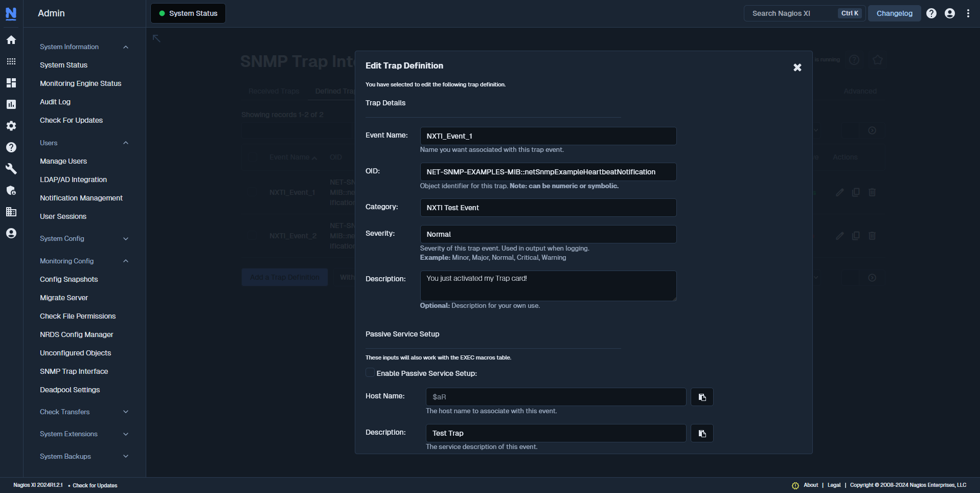Sort by Event Name column header
Screen dimensions: 980x493
293,157
